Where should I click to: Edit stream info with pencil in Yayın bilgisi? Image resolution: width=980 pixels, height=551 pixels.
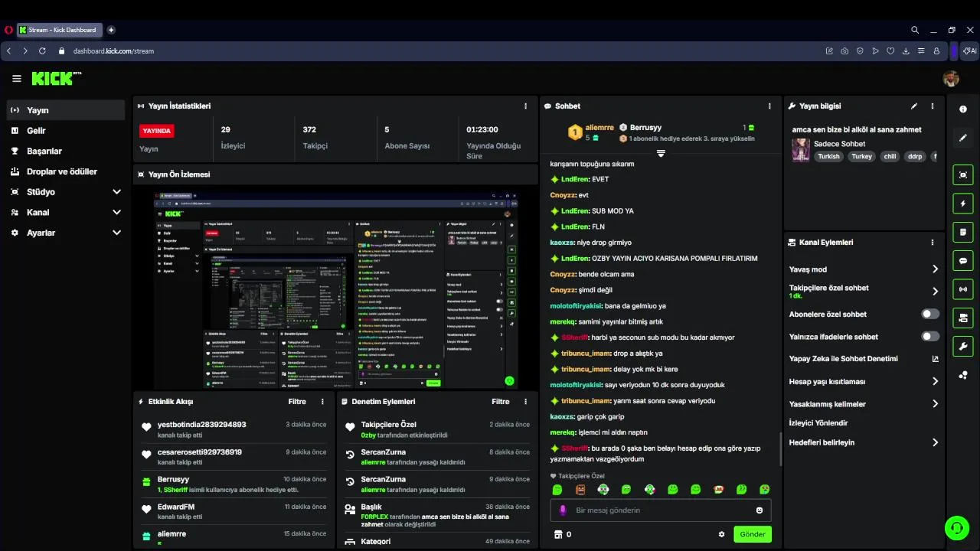pyautogui.click(x=914, y=106)
